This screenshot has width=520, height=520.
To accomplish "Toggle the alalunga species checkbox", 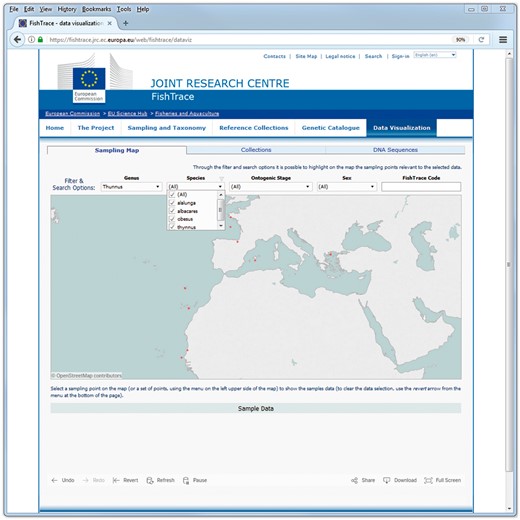I will [172, 203].
